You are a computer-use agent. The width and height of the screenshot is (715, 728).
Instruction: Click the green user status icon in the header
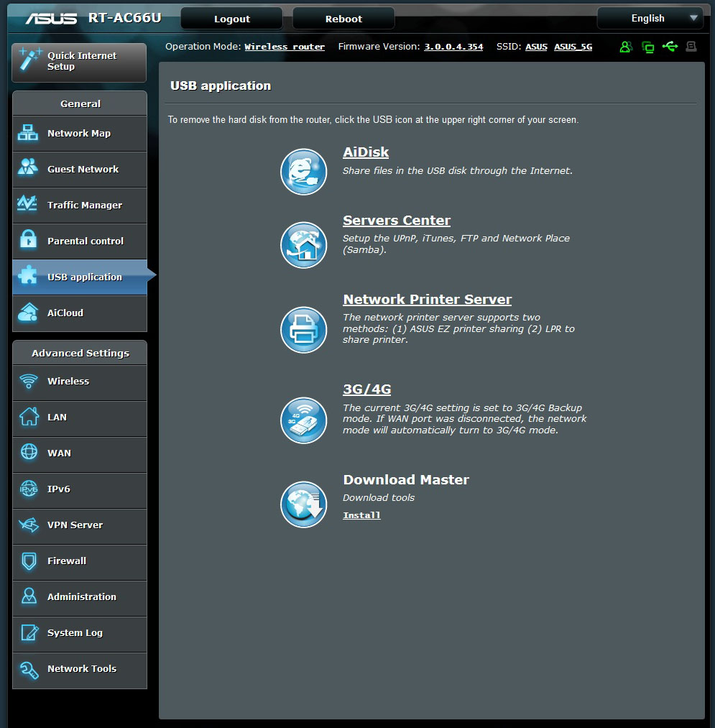tap(626, 47)
